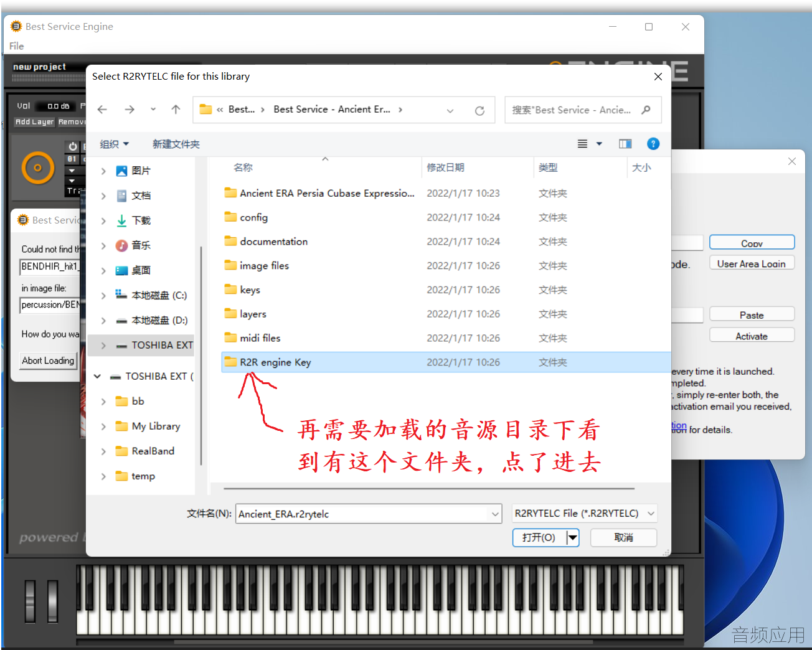Sort by 名称 column header
812x650 pixels.
click(243, 167)
